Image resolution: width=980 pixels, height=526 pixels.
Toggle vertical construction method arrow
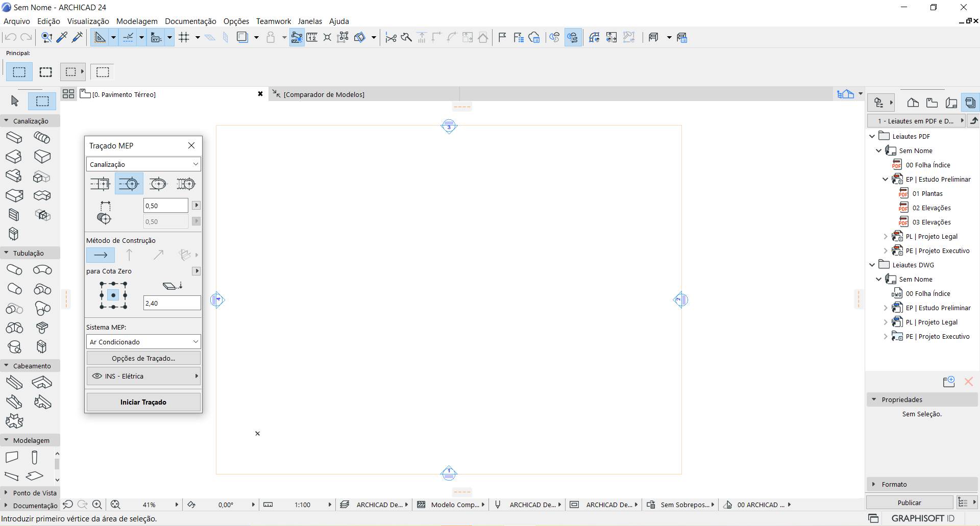[129, 255]
